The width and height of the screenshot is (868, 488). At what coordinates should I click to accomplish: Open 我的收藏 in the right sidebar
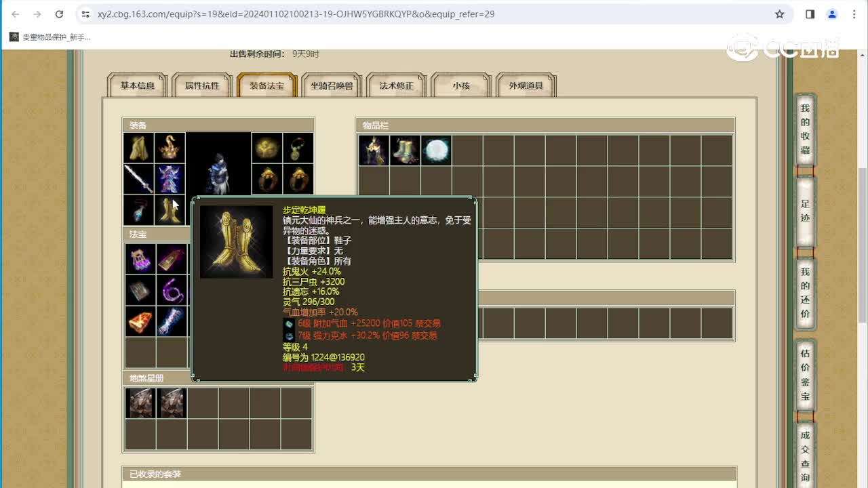click(805, 129)
